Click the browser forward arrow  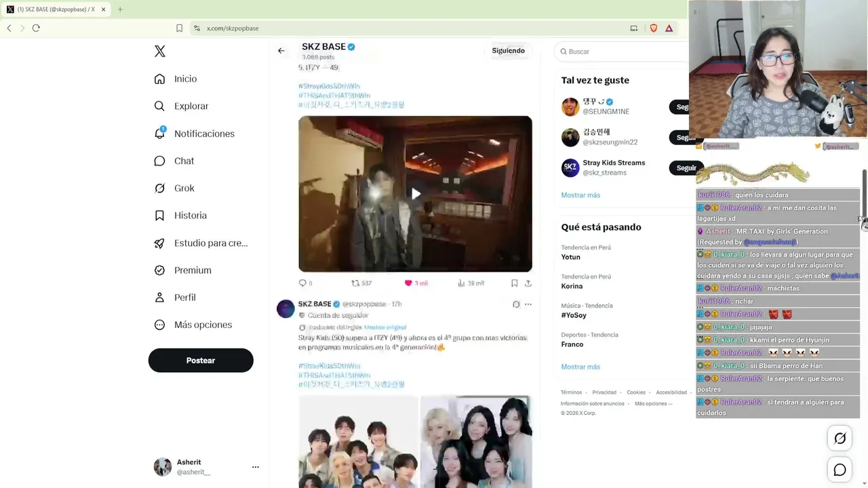22,28
